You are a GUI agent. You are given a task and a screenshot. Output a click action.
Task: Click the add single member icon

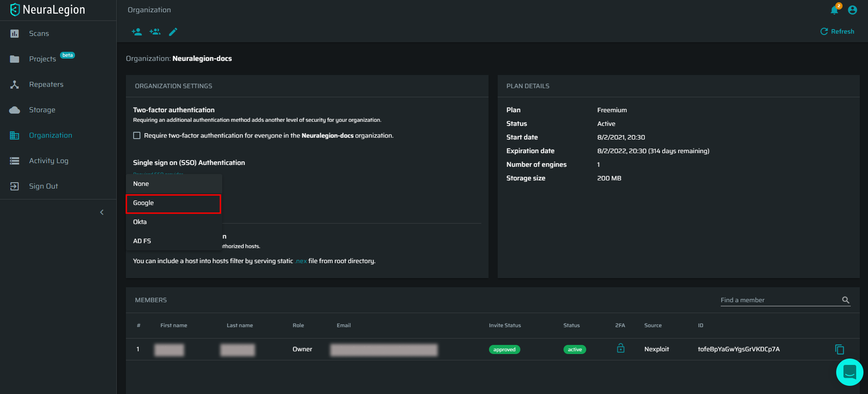click(x=136, y=32)
